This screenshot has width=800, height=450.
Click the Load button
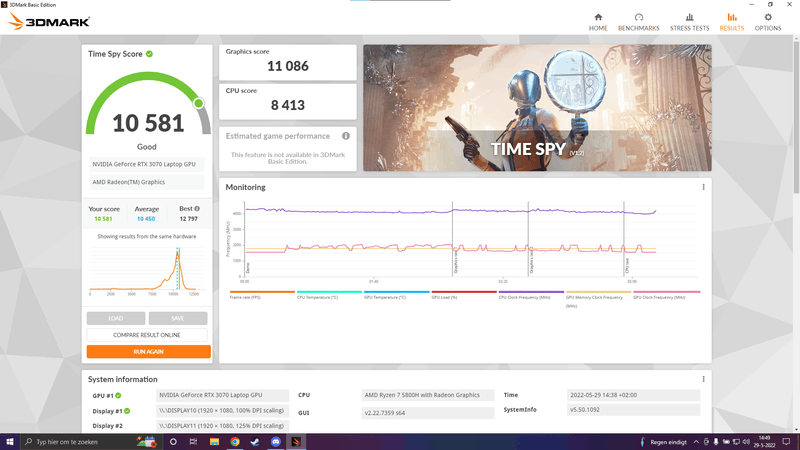tap(116, 318)
